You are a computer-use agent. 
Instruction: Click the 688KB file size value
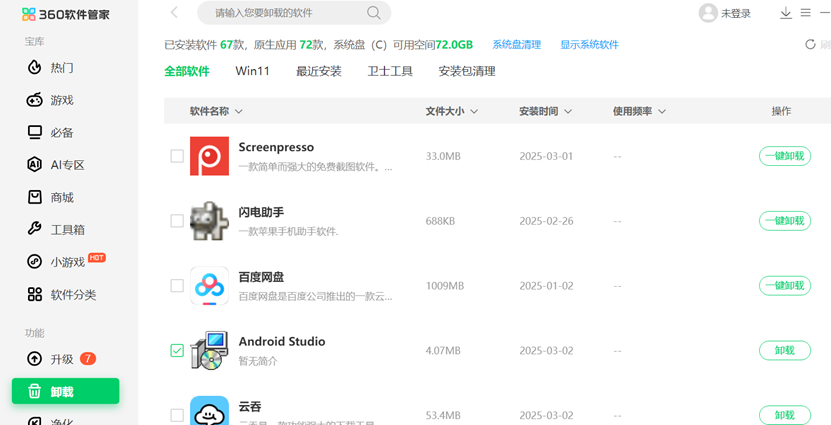pyautogui.click(x=440, y=221)
